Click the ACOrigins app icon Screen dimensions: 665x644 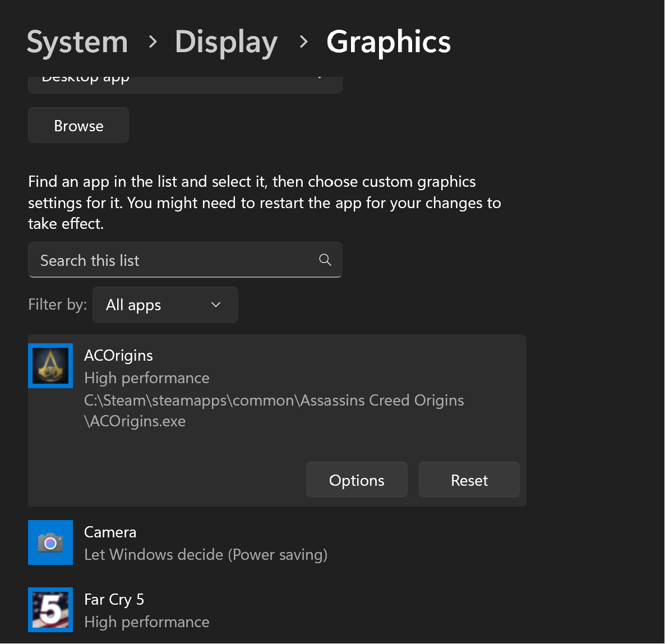coord(50,366)
